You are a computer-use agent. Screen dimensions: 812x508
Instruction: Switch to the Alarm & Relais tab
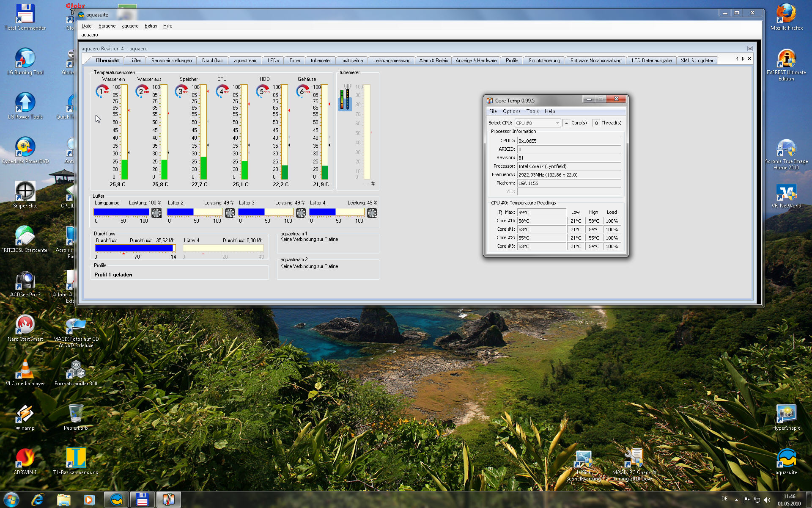click(x=433, y=61)
